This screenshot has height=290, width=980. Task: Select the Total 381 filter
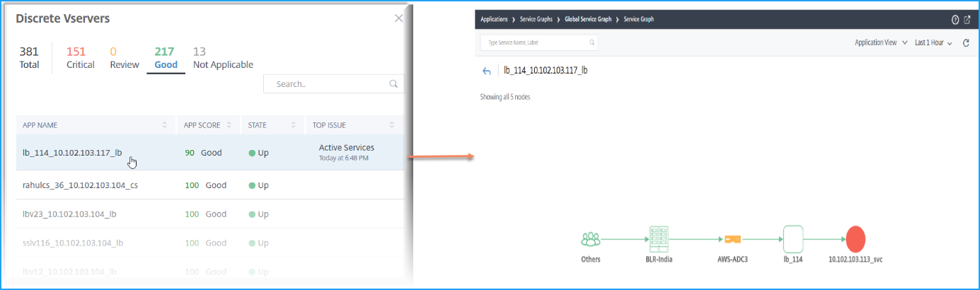(x=29, y=57)
